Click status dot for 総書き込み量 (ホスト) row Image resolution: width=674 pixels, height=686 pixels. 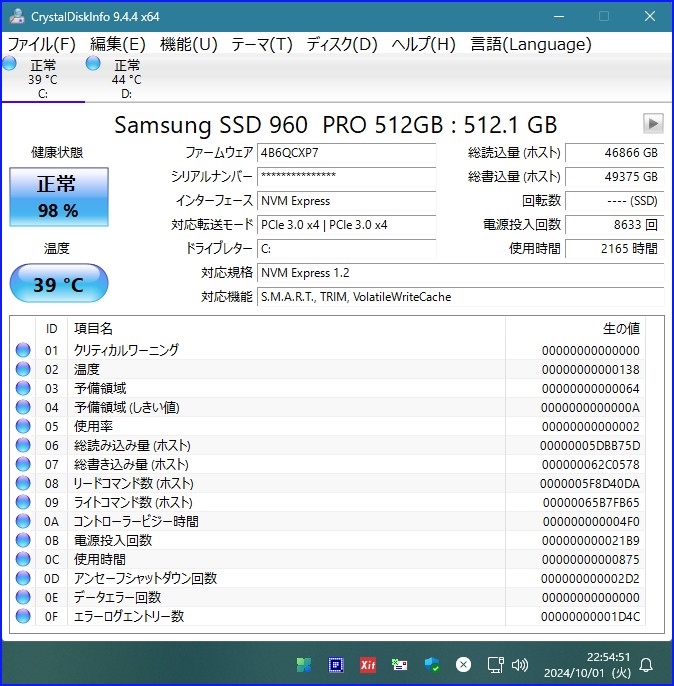pos(23,464)
